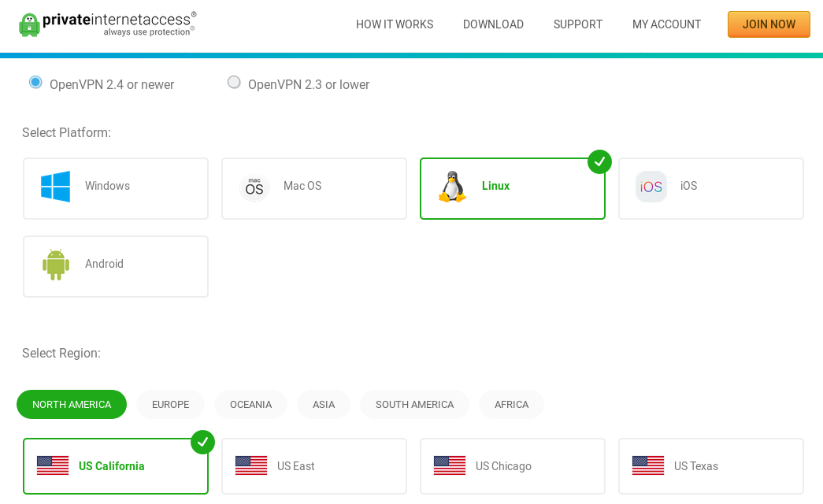Select the US Texas flag icon
The image size is (823, 504).
click(x=648, y=466)
